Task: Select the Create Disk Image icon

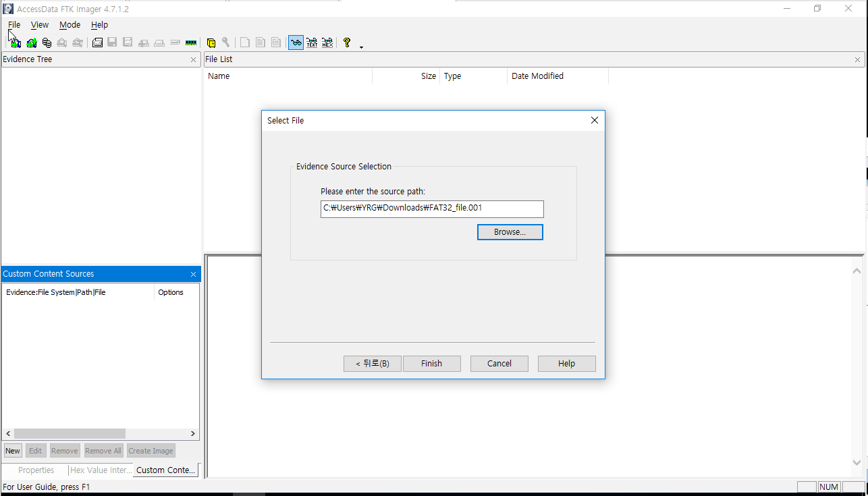Action: [97, 43]
